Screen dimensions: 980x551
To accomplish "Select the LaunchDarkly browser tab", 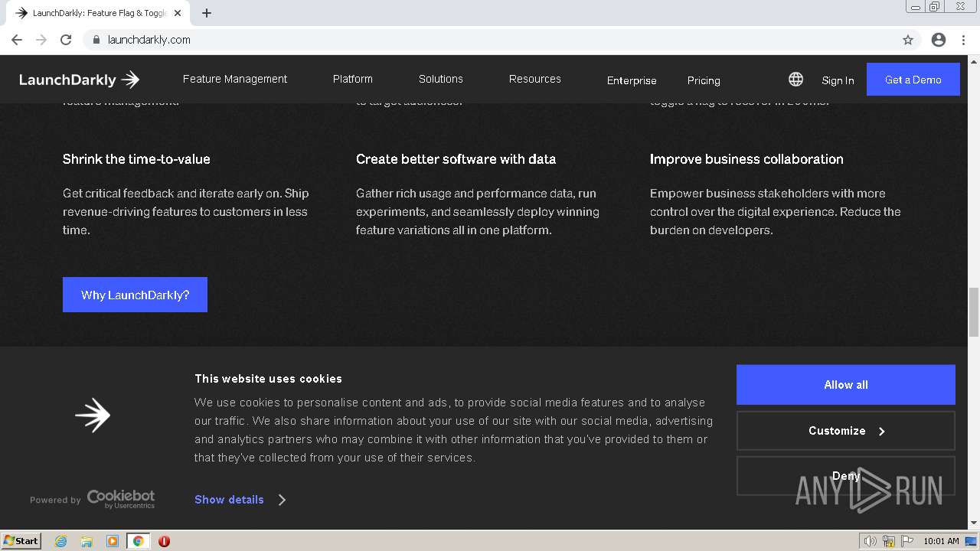I will pyautogui.click(x=99, y=13).
